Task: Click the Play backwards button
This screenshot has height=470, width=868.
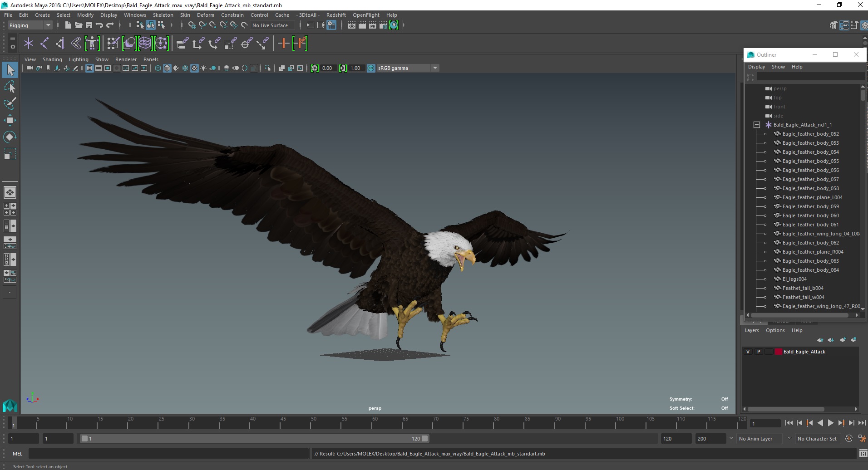Action: tap(820, 423)
